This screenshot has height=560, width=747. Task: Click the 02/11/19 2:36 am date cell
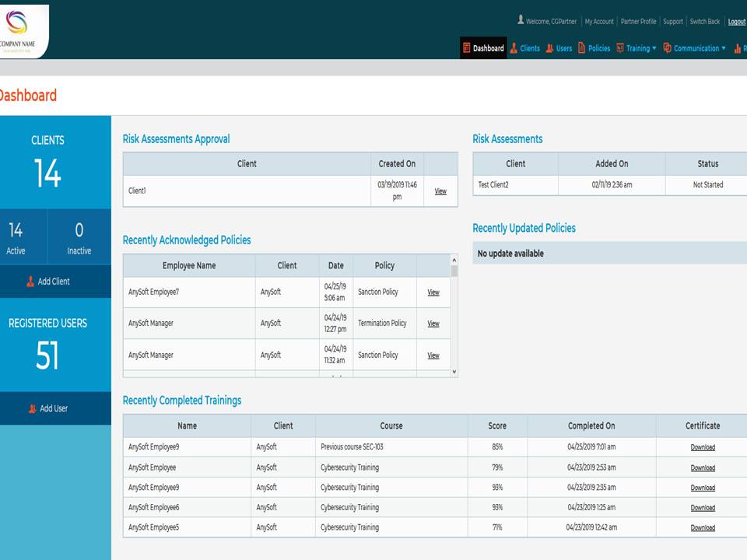tap(612, 185)
